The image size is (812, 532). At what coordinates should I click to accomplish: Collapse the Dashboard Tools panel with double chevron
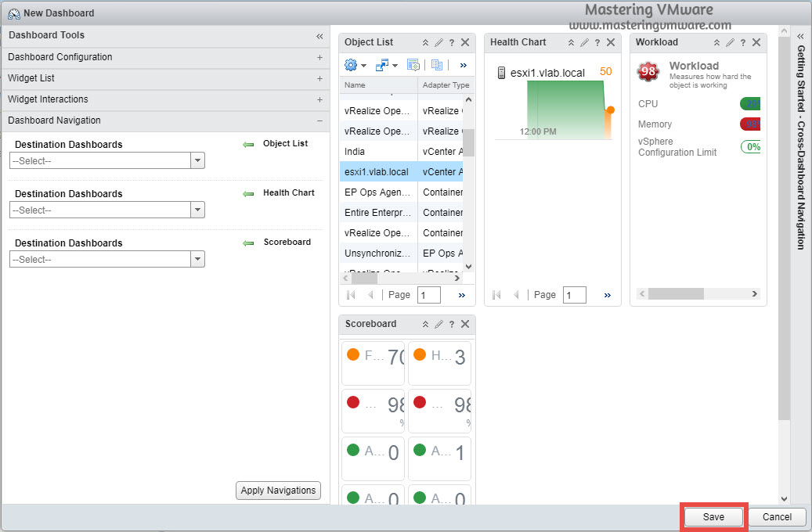(319, 36)
